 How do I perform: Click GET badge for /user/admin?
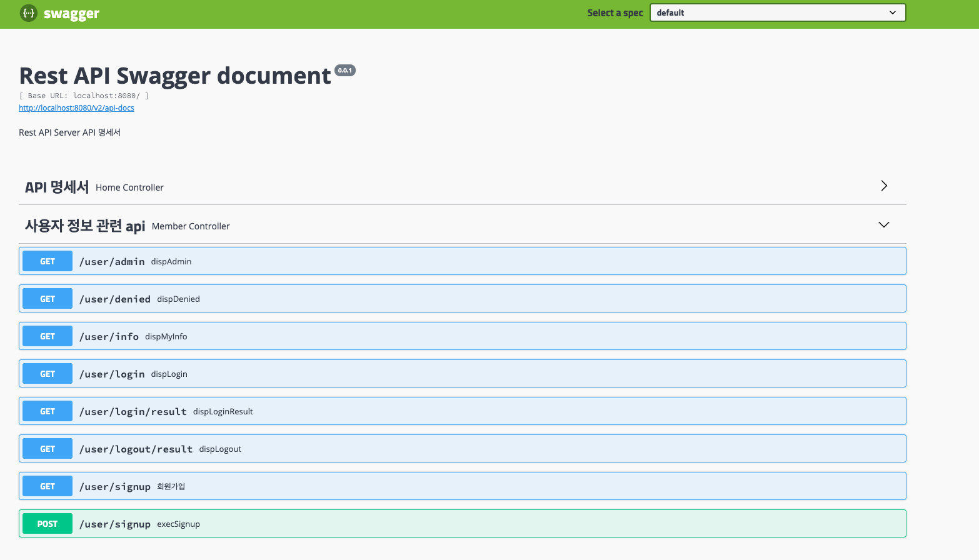48,261
